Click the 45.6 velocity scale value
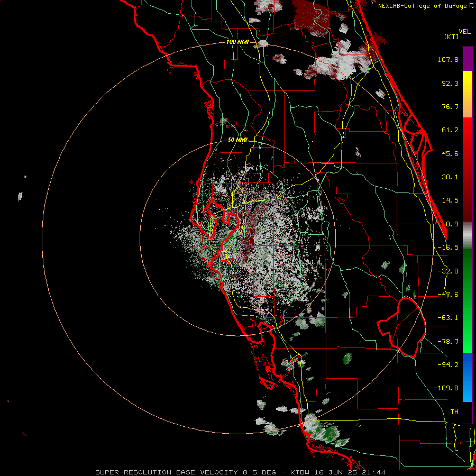Image resolution: width=476 pixels, height=476 pixels. 450,153
